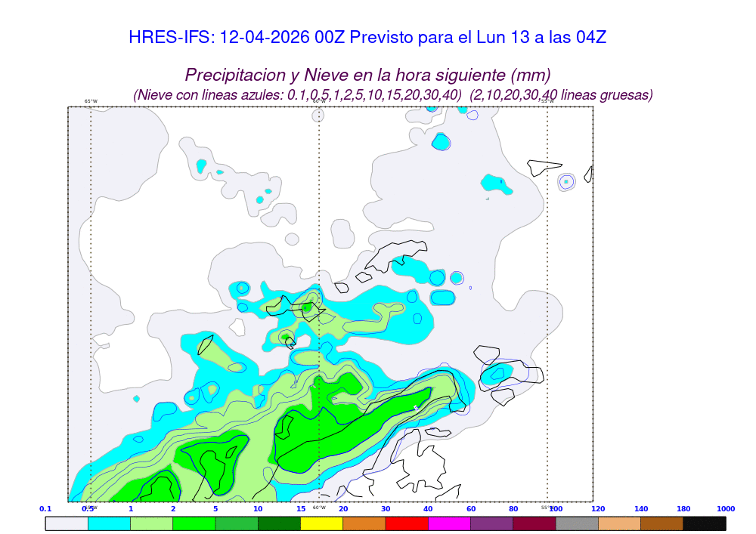Click the 0.1 label on the scale
This screenshot has height=534, width=756.
pos(45,509)
